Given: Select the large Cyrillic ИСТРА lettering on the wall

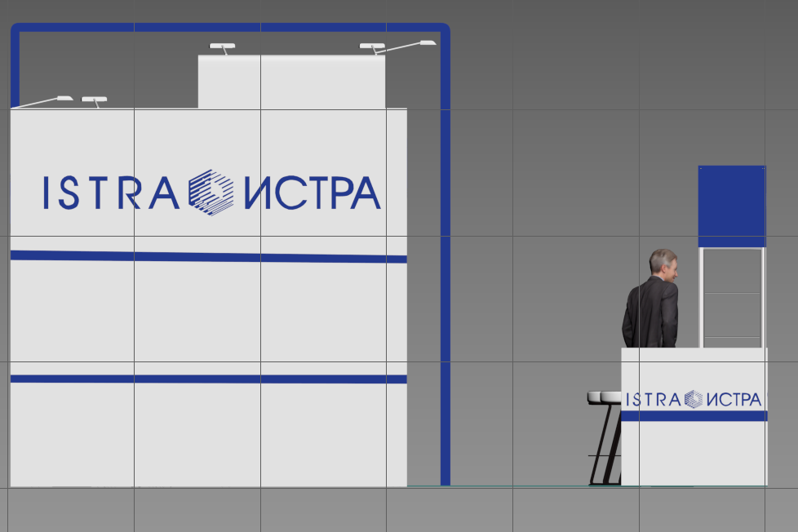Looking at the screenshot, I should tap(313, 193).
